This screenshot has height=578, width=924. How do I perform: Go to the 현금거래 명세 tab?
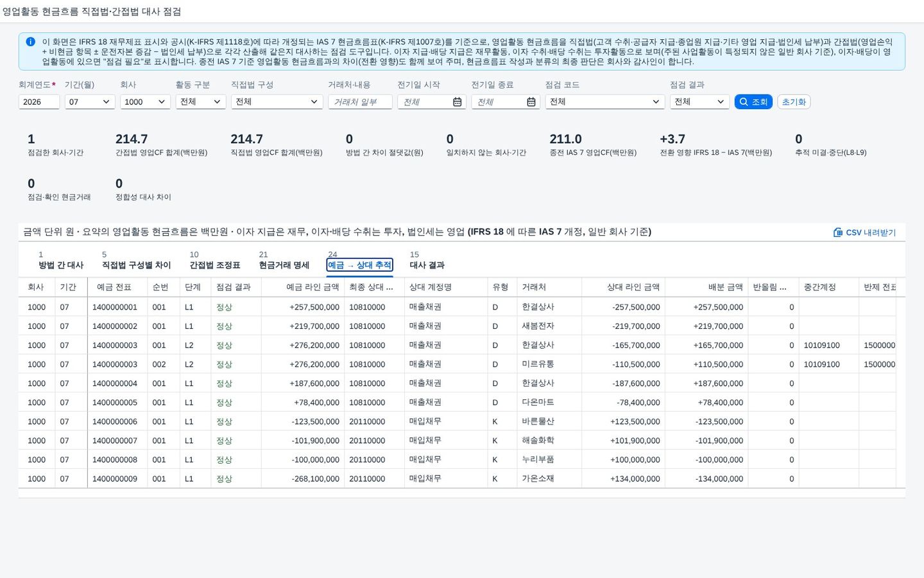coord(284,260)
